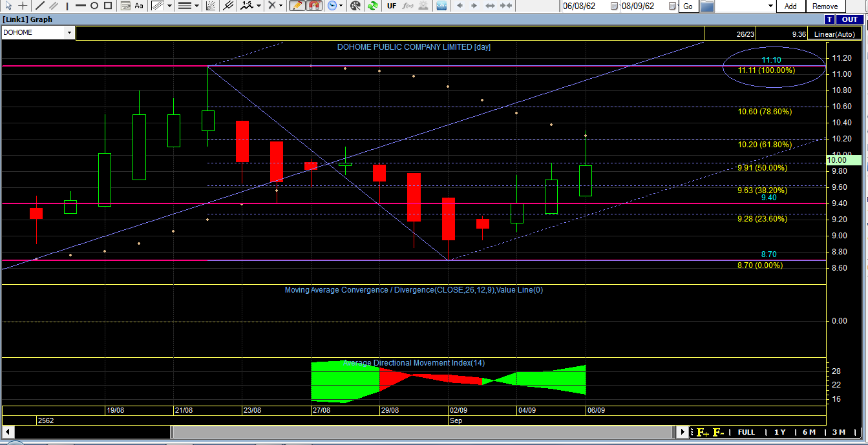This screenshot has height=445, width=868.
Task: Click the green refresh icon
Action: pyautogui.click(x=373, y=6)
